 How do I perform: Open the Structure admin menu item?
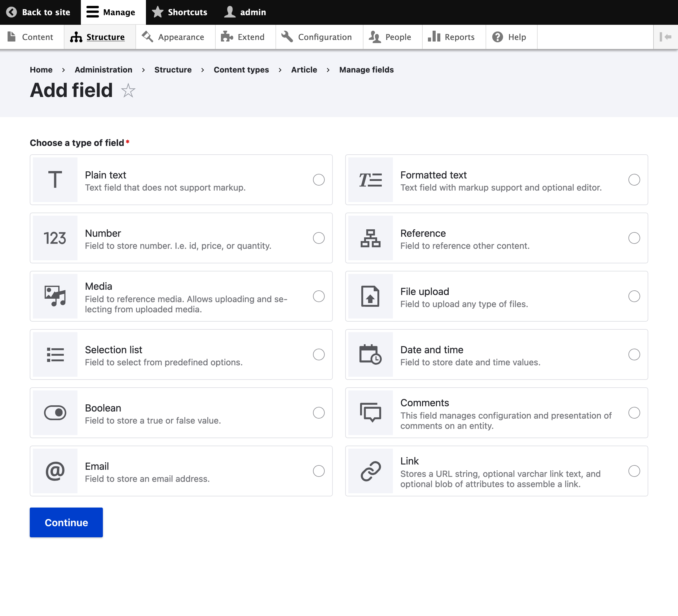click(100, 37)
